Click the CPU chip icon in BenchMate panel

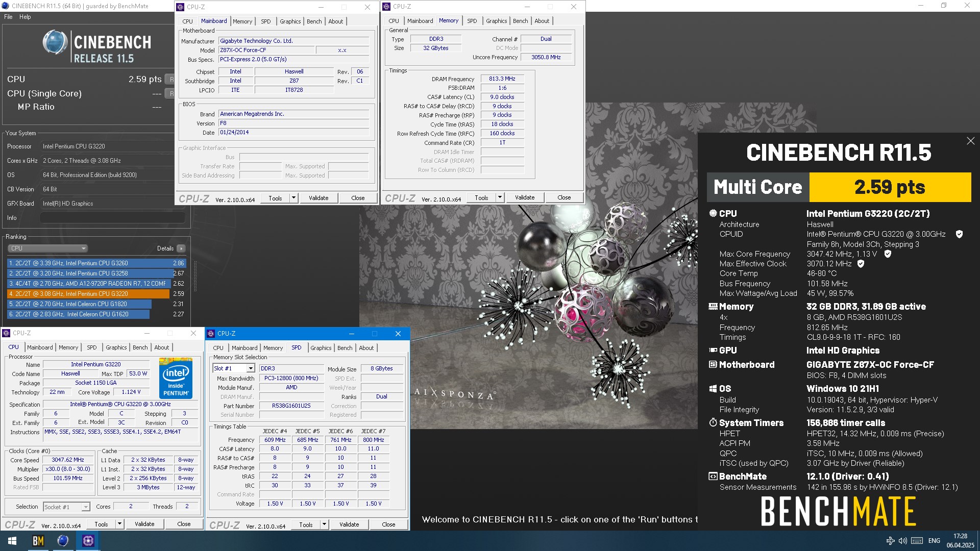(713, 213)
